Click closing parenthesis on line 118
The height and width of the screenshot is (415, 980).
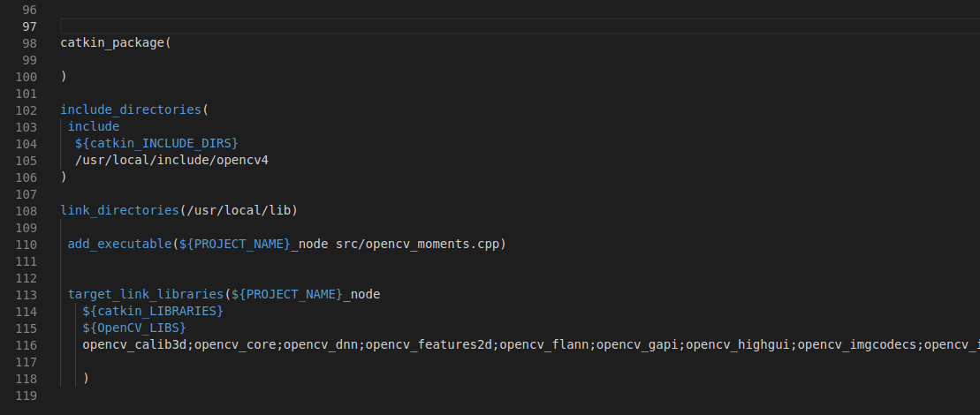pos(86,378)
